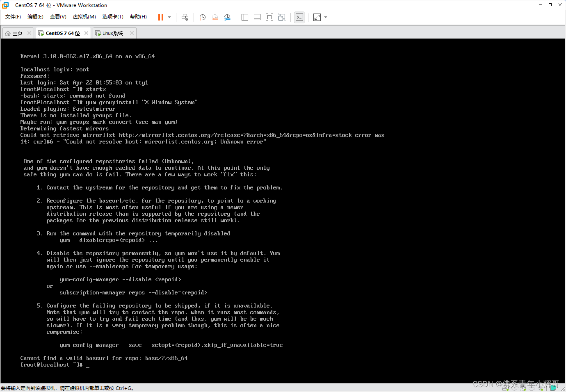Maximize the VMware Workstation window

(550, 5)
